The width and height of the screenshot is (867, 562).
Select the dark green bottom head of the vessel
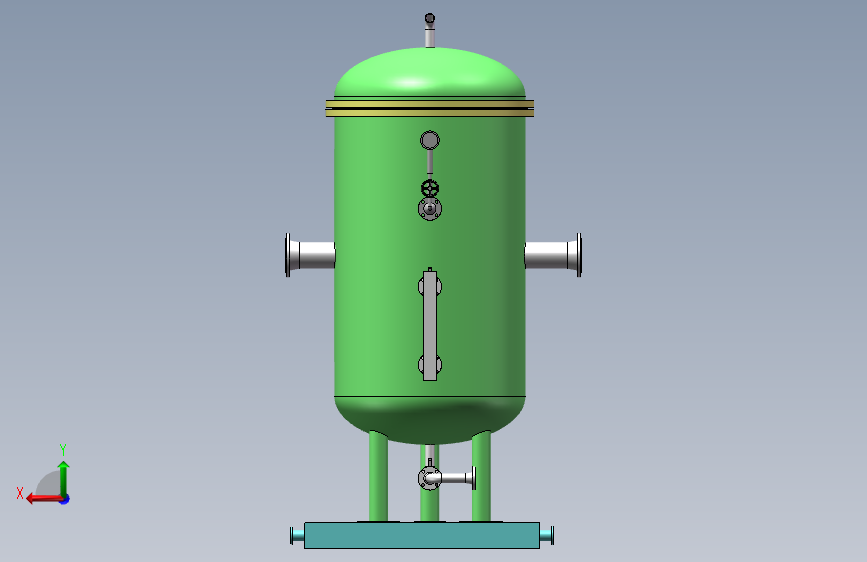pyautogui.click(x=430, y=419)
